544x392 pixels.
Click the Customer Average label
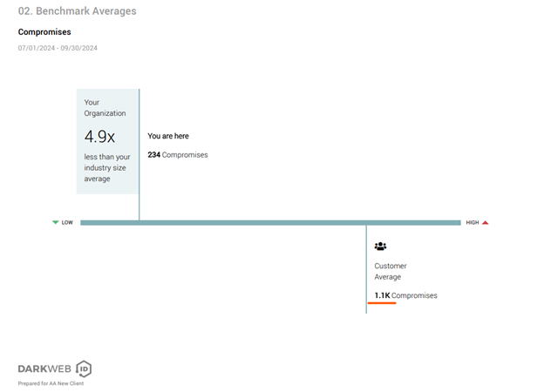[x=390, y=271]
